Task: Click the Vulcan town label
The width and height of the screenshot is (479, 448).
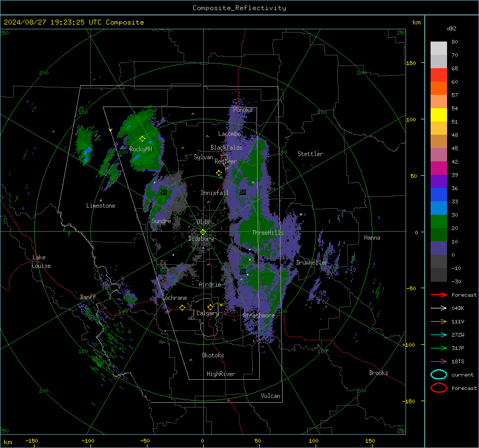Action: tap(271, 396)
